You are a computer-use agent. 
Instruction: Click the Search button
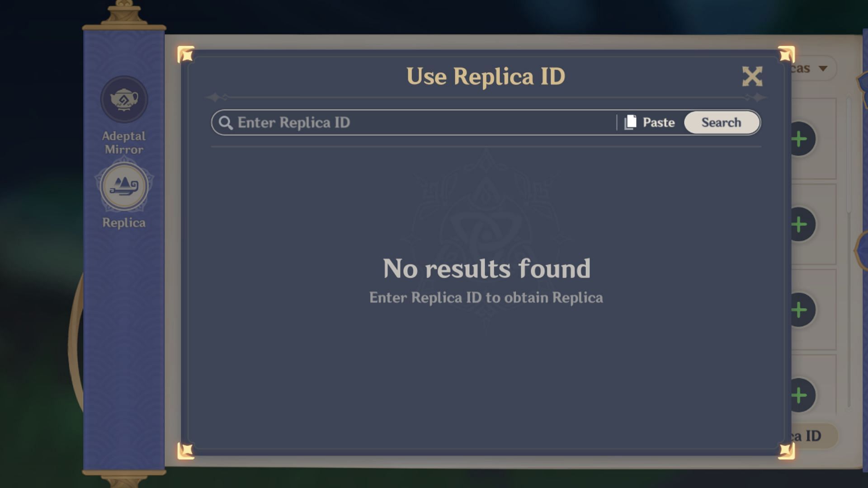(722, 123)
